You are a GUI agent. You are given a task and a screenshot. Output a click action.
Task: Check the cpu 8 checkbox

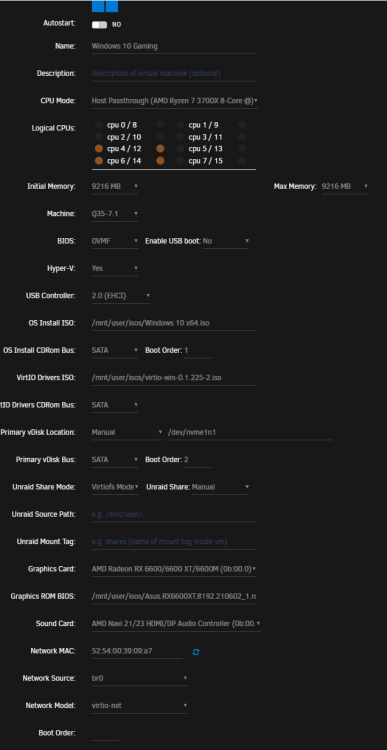(160, 125)
